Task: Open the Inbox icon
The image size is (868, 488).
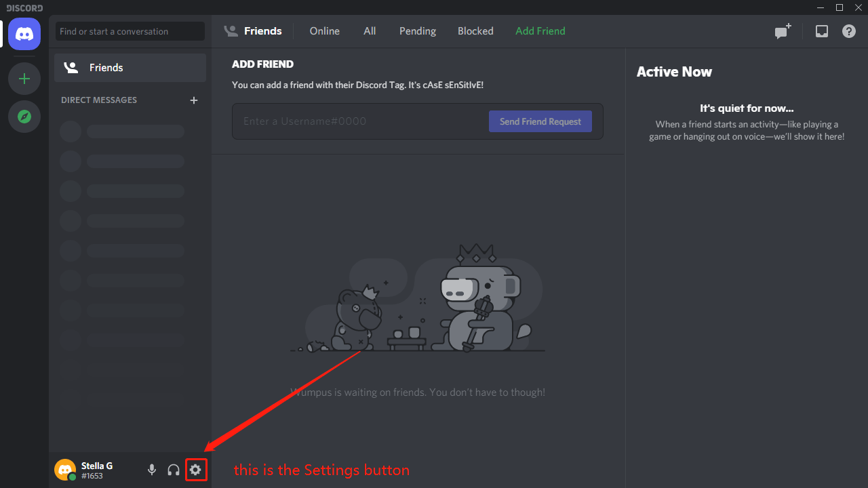Action: [822, 31]
